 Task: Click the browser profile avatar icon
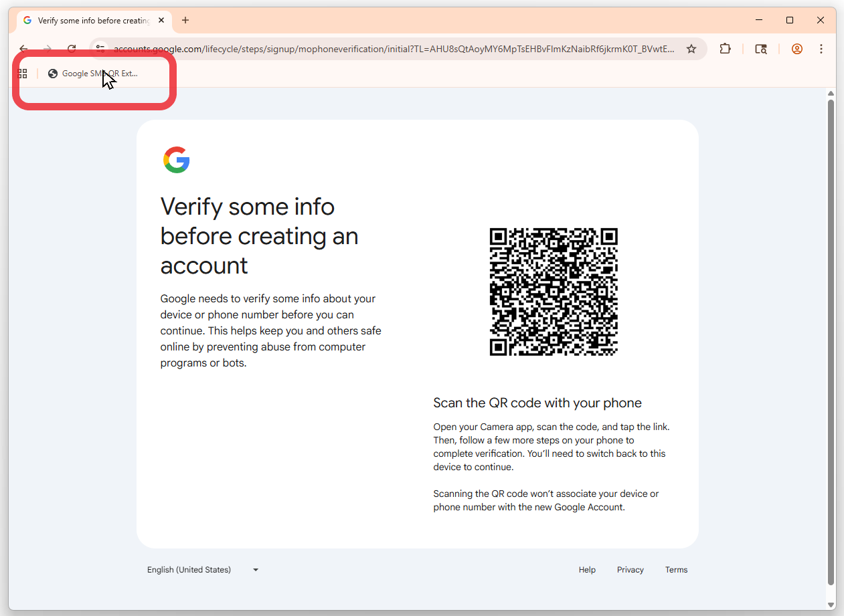click(x=796, y=49)
